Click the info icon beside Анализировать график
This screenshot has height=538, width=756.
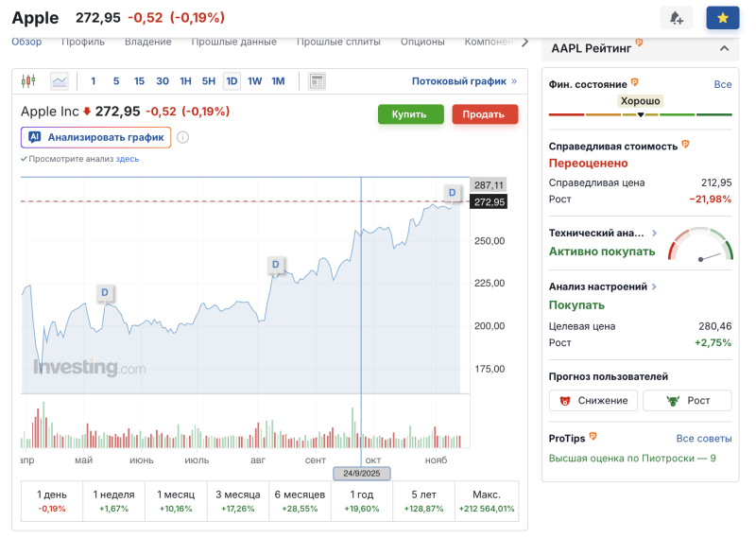pos(182,137)
